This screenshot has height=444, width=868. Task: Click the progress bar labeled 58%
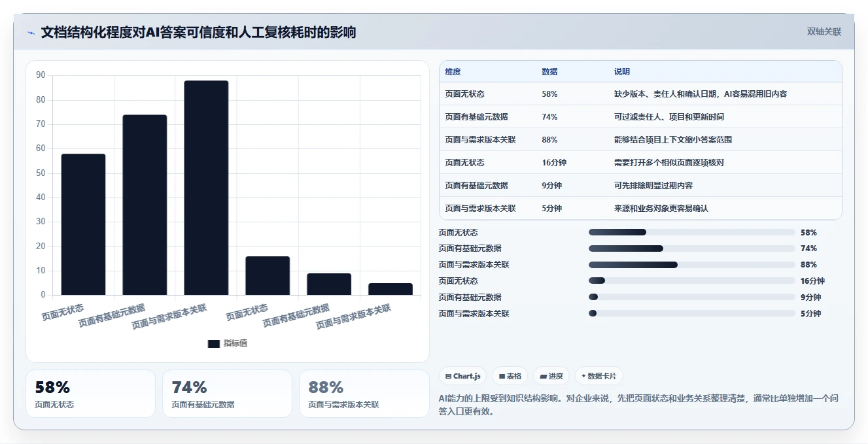[692, 232]
